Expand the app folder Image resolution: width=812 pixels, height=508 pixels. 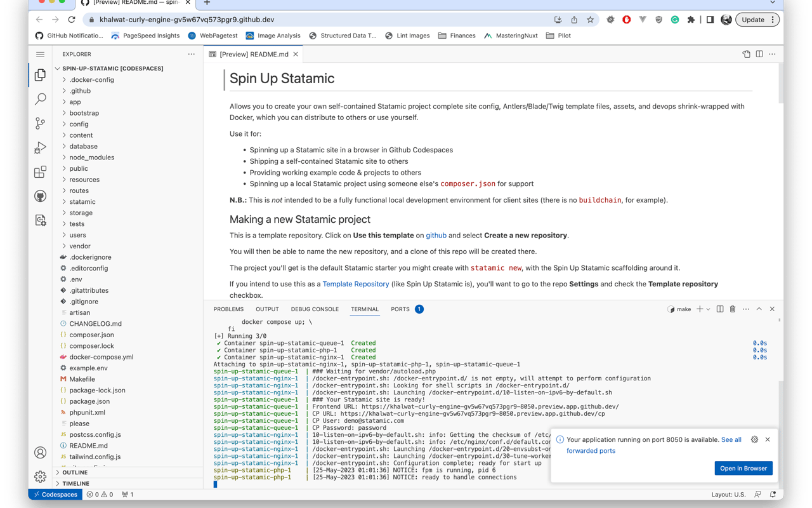[x=75, y=102]
